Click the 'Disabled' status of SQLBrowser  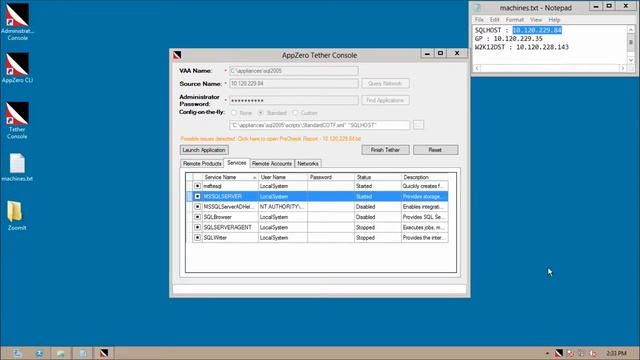[x=365, y=217]
